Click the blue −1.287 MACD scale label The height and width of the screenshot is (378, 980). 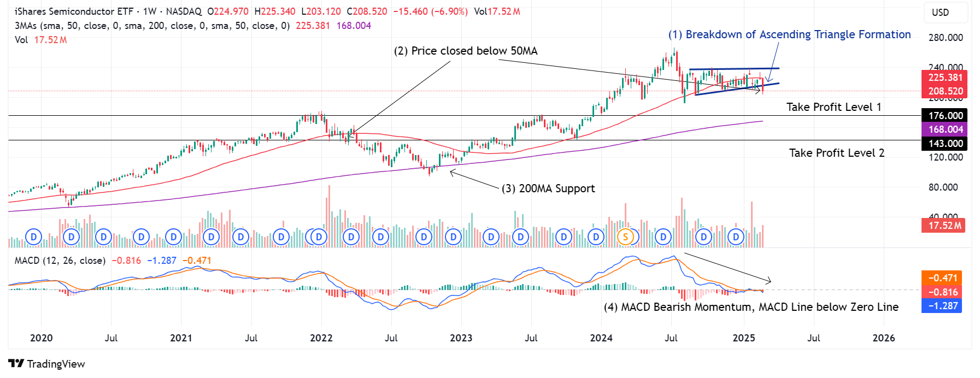[x=942, y=306]
